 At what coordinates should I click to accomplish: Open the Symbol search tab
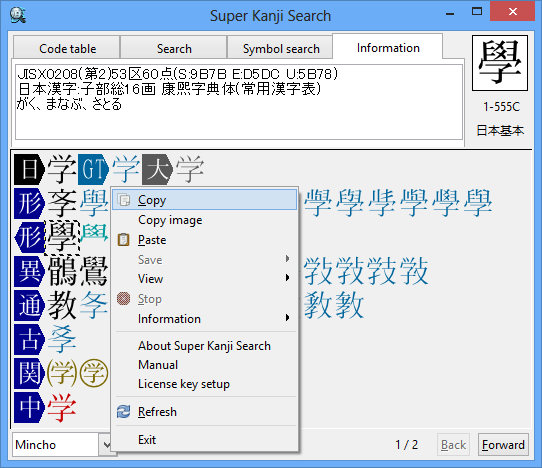281,48
